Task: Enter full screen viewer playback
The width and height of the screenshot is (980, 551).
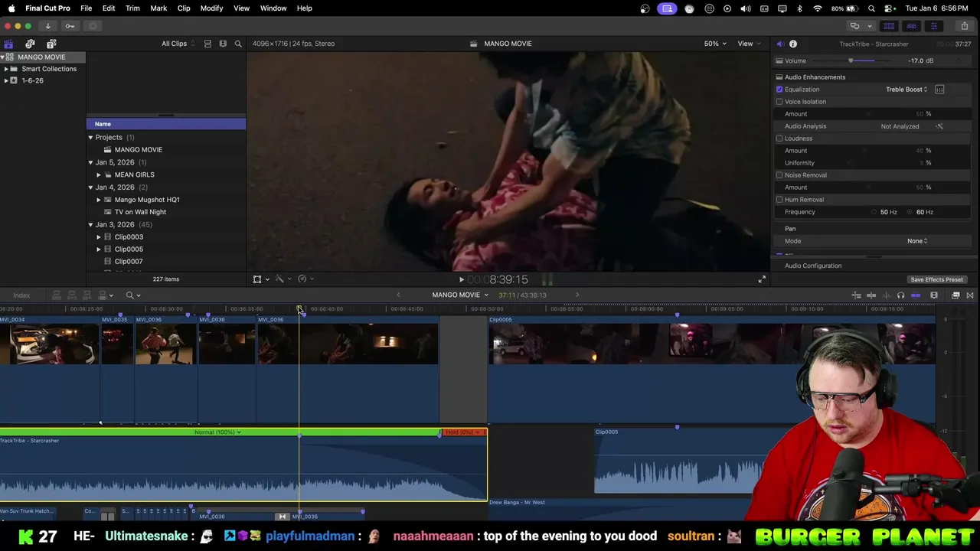Action: [x=762, y=280]
